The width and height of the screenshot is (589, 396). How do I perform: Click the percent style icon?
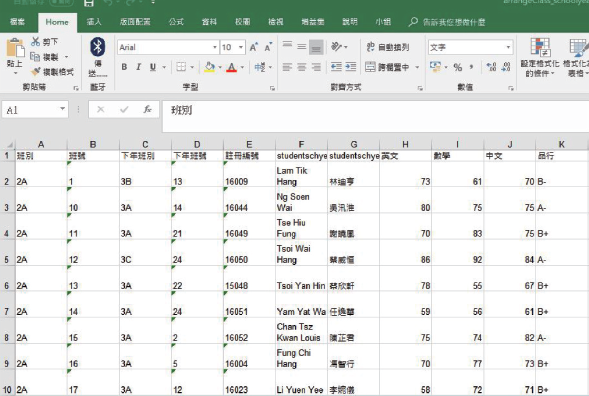coord(458,68)
